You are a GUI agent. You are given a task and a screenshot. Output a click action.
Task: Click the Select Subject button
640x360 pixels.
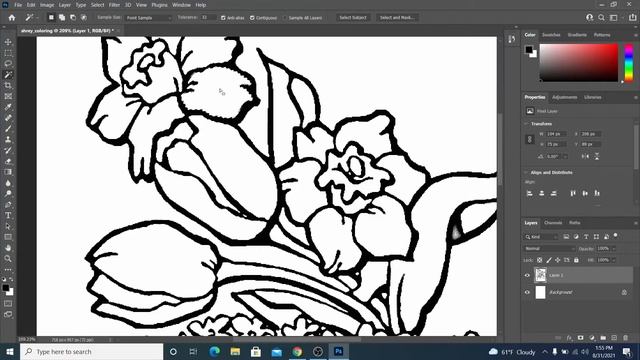(353, 18)
